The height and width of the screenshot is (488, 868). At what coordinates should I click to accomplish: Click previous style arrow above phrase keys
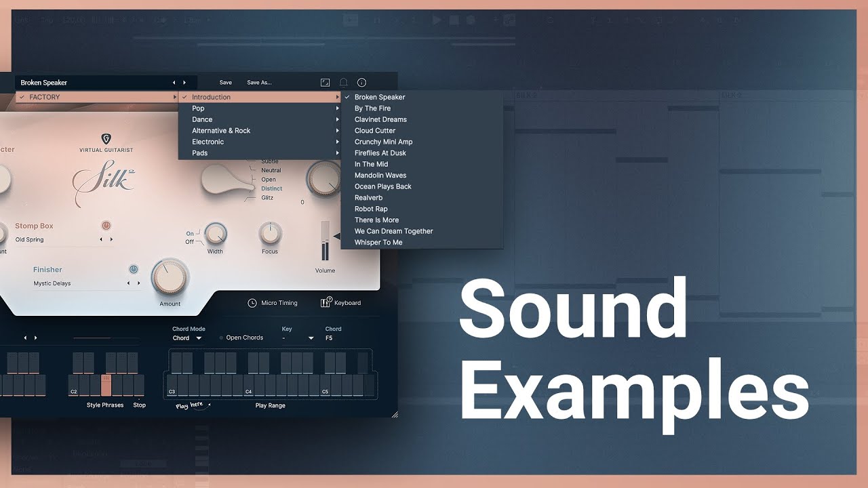click(26, 338)
